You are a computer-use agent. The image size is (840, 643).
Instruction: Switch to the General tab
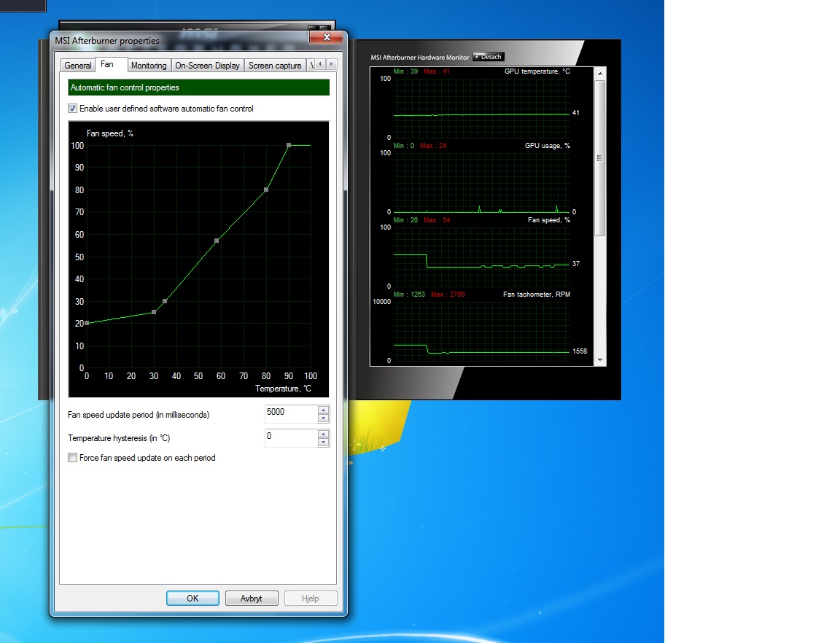tap(78, 66)
